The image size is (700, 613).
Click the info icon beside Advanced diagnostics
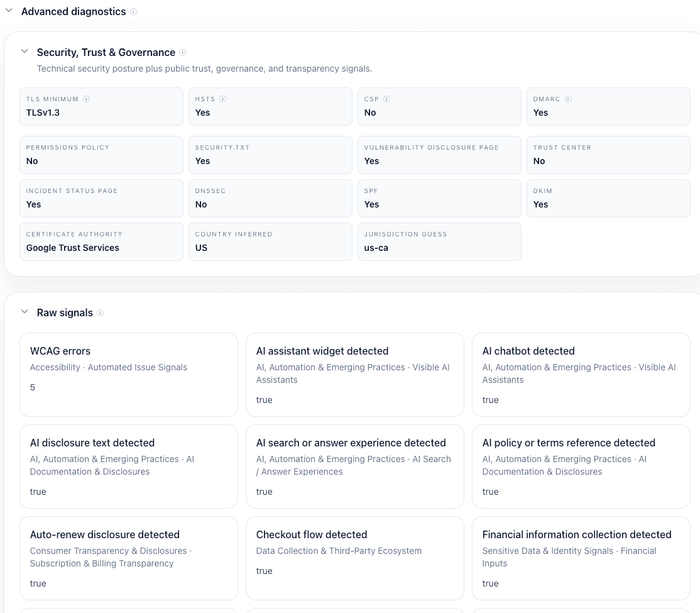point(133,11)
